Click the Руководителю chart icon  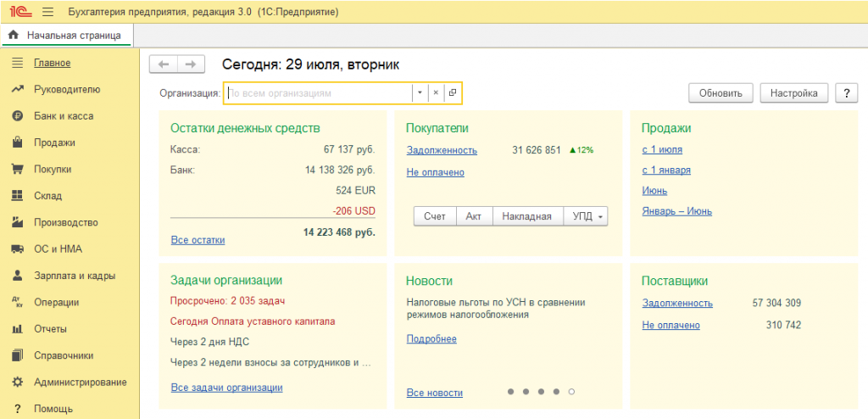click(x=18, y=89)
